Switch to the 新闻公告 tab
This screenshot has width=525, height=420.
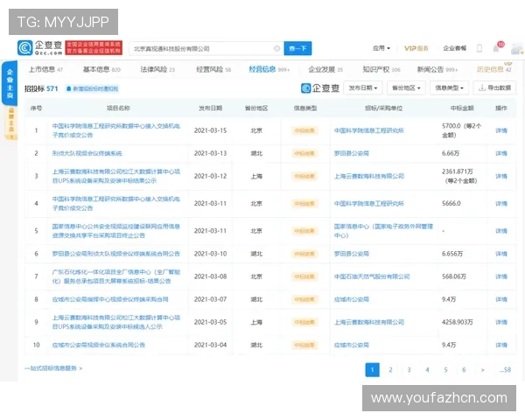pyautogui.click(x=437, y=69)
